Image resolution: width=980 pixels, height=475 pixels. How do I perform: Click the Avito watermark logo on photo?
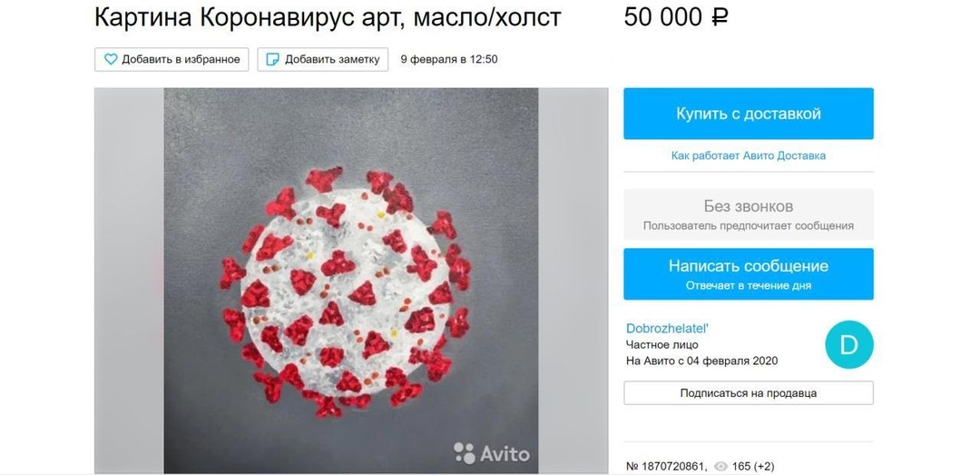tap(492, 453)
